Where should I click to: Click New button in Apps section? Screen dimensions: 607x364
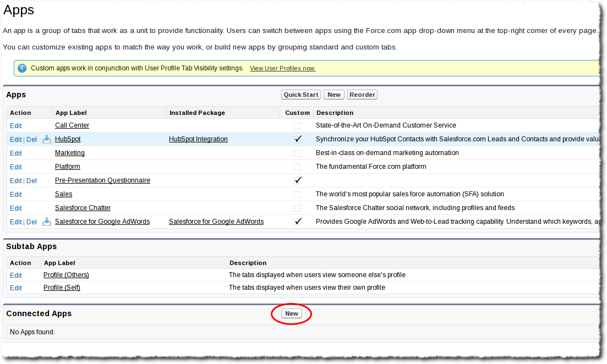tap(333, 95)
